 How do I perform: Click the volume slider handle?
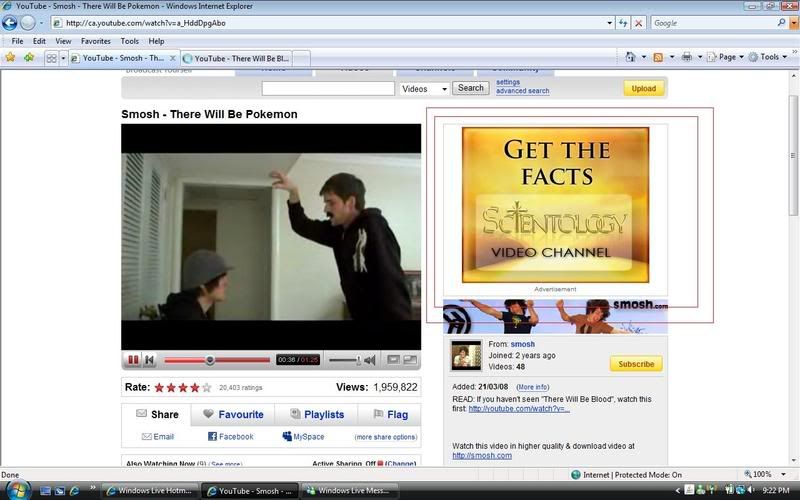click(358, 360)
